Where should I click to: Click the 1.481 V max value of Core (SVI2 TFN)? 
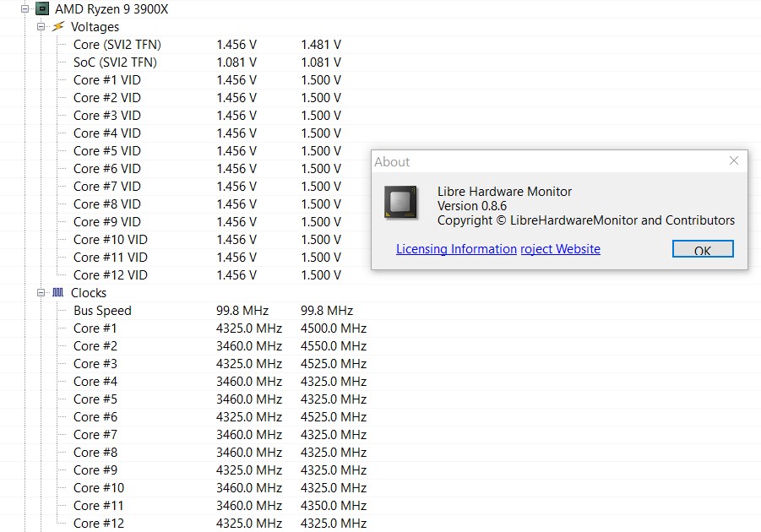tap(321, 45)
